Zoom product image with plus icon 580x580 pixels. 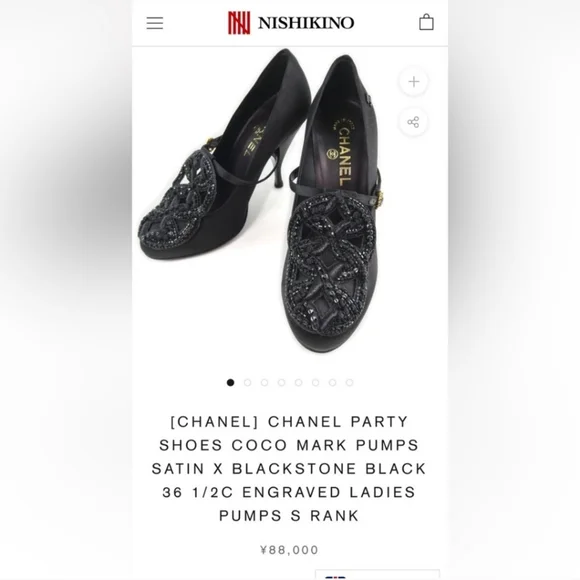coord(414,82)
